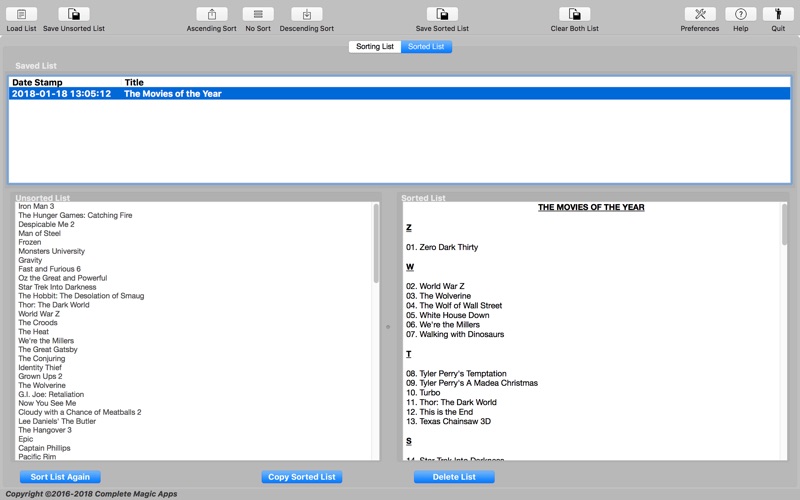The width and height of the screenshot is (800, 500).
Task: Open the Help toolbar icon
Action: coord(741,14)
